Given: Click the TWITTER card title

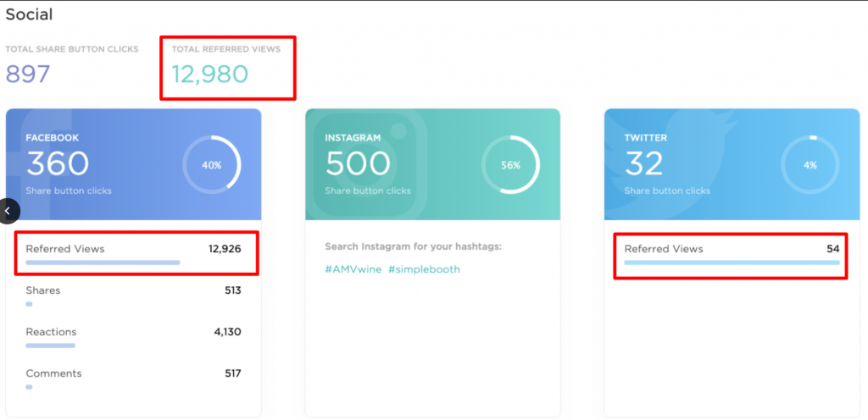Looking at the screenshot, I should tap(644, 138).
